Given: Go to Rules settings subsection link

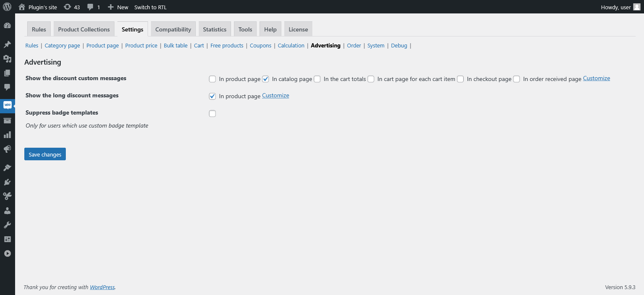Looking at the screenshot, I should (x=32, y=45).
